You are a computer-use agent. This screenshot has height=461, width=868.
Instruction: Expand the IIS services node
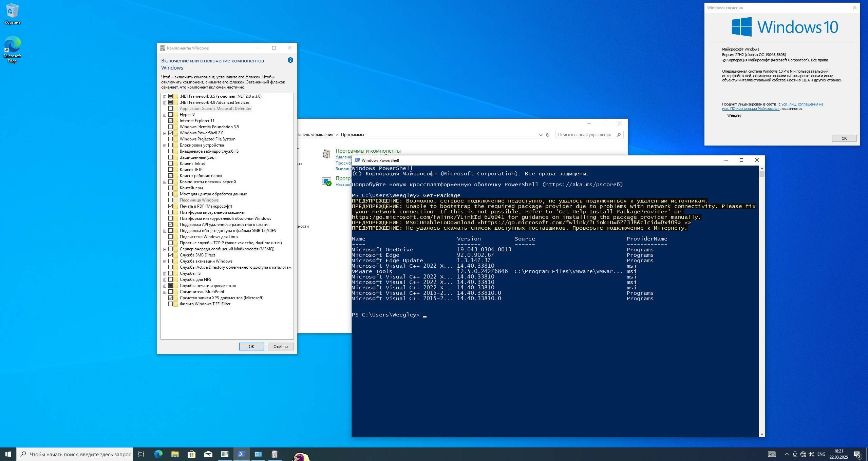(x=165, y=273)
